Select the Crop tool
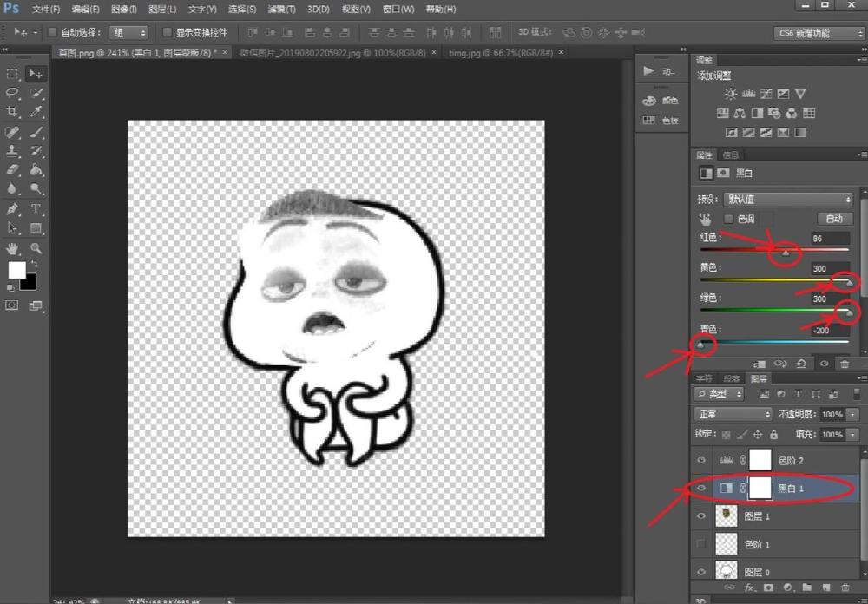The height and width of the screenshot is (604, 868). click(12, 112)
